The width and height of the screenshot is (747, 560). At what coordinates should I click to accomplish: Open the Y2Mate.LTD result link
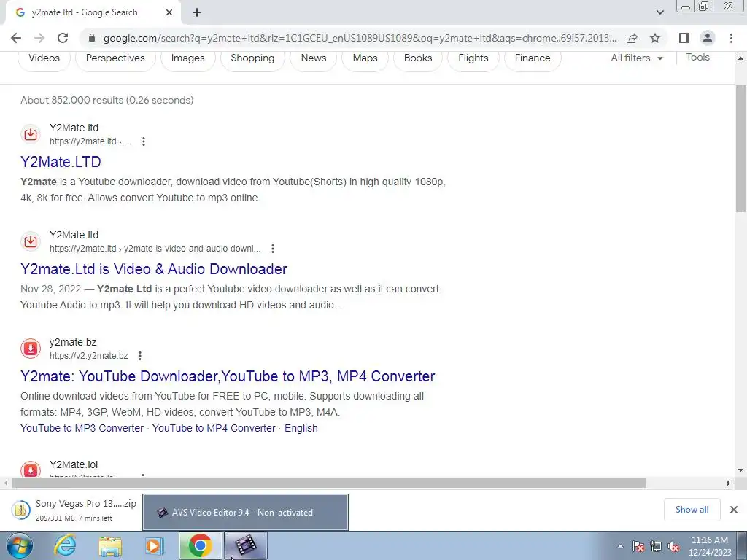click(61, 162)
